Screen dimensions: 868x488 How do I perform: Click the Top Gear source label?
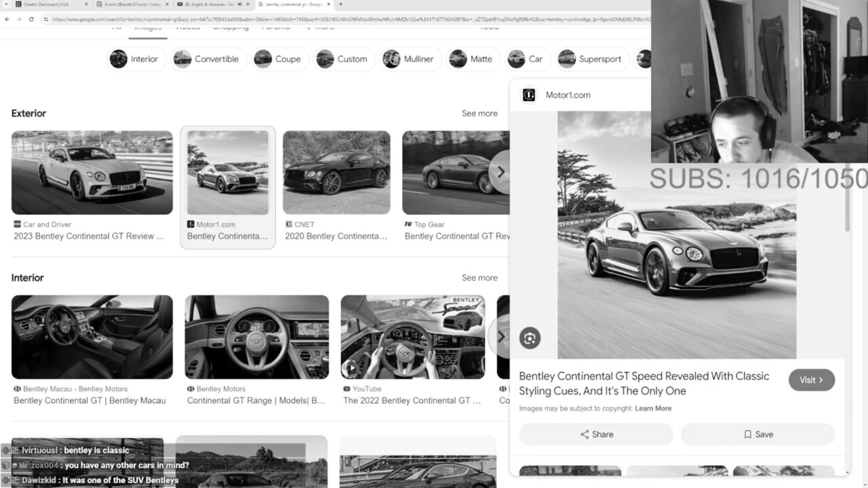click(x=429, y=224)
